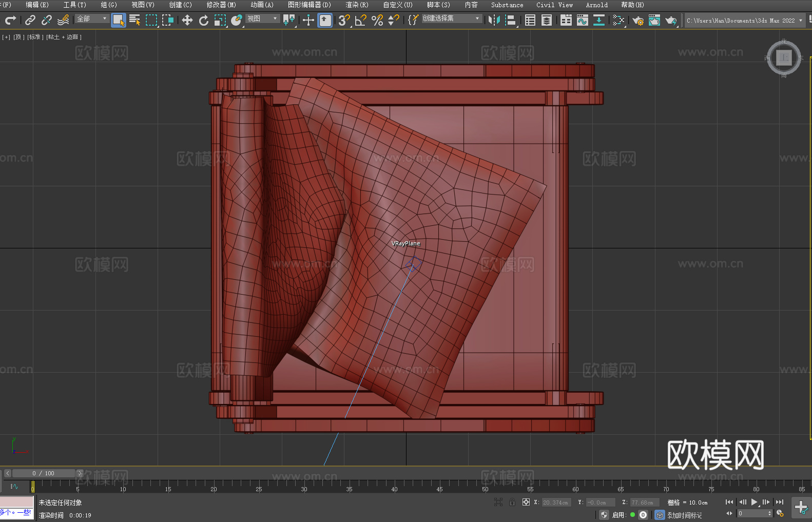Image resolution: width=812 pixels, height=522 pixels.
Task: Activate the Select and Move tool
Action: (x=187, y=20)
